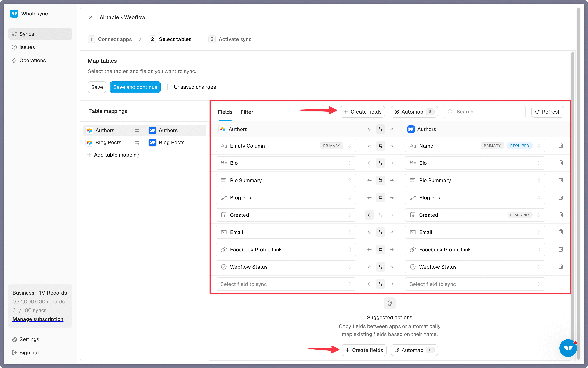The image size is (588, 368).
Task: Set Bio sync direction to right arrow
Action: pos(392,163)
